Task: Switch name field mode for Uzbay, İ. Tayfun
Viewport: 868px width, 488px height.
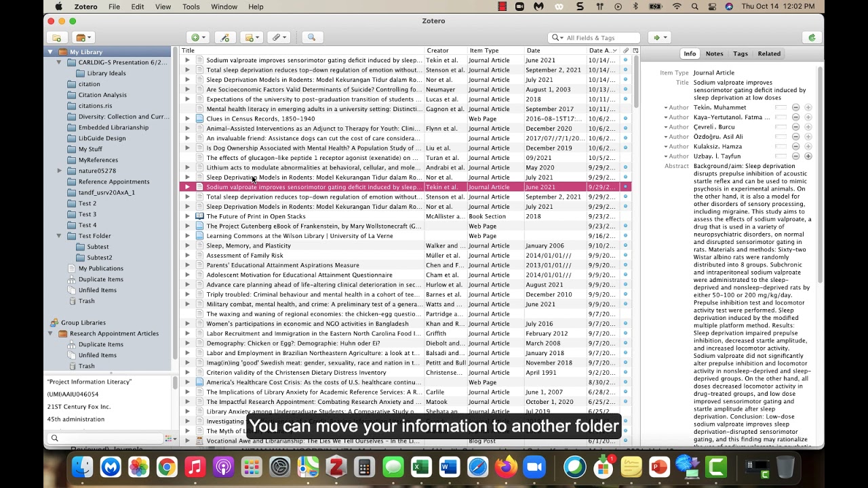Action: 781,157
